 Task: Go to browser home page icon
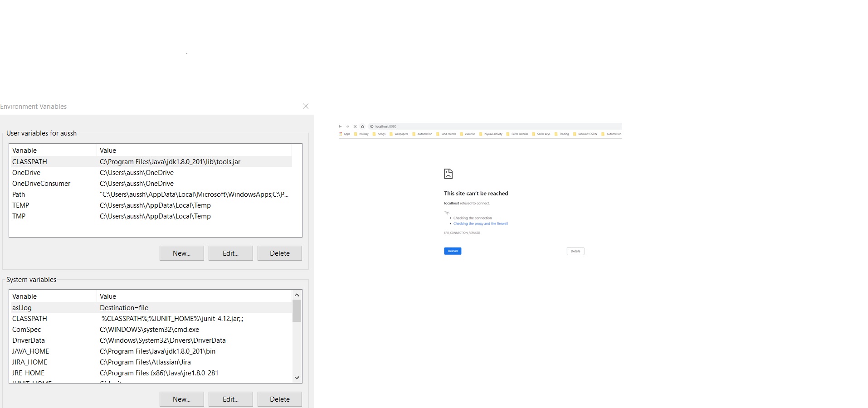pos(362,126)
